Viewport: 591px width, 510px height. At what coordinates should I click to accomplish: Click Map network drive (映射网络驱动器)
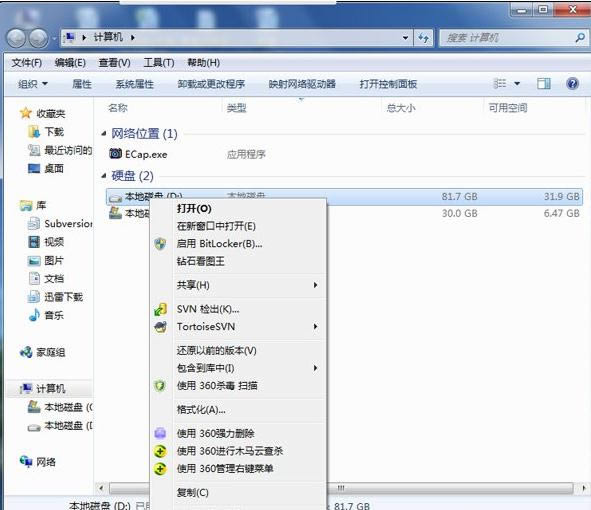pyautogui.click(x=302, y=84)
